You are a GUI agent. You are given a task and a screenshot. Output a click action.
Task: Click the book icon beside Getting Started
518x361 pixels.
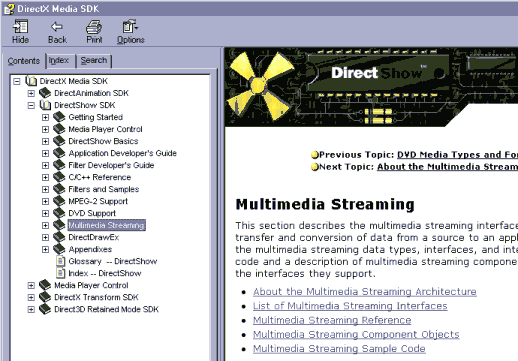[59, 117]
